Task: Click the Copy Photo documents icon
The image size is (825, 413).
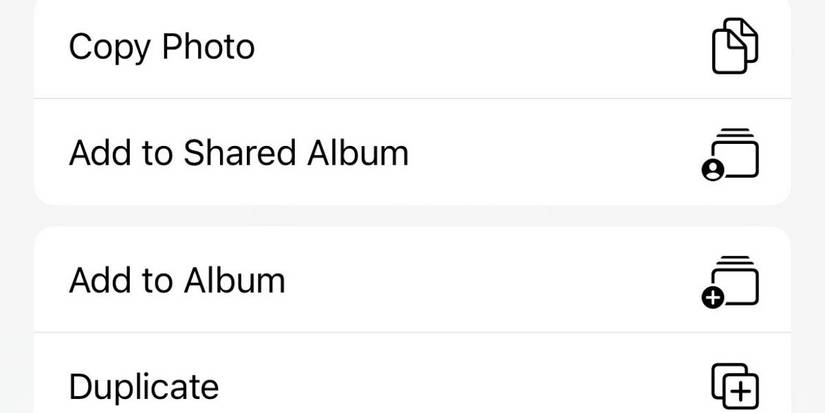Action: coord(734,46)
